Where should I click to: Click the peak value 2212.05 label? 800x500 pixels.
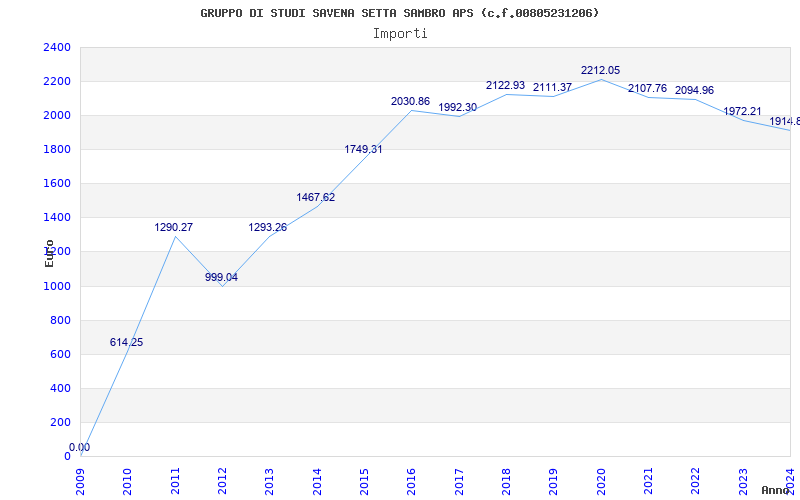[601, 70]
